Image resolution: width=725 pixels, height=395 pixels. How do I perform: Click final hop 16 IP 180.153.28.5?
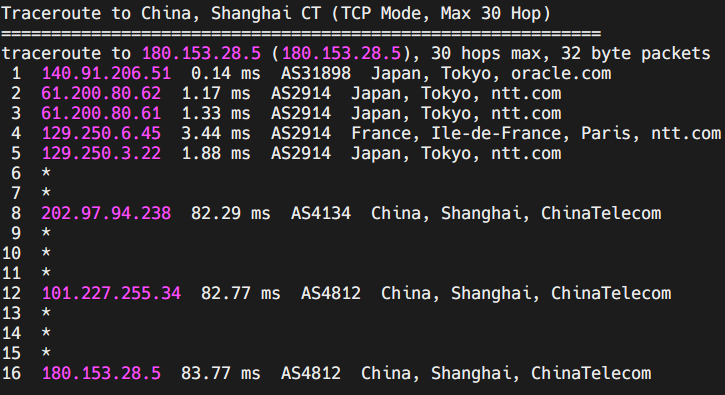pyautogui.click(x=101, y=373)
